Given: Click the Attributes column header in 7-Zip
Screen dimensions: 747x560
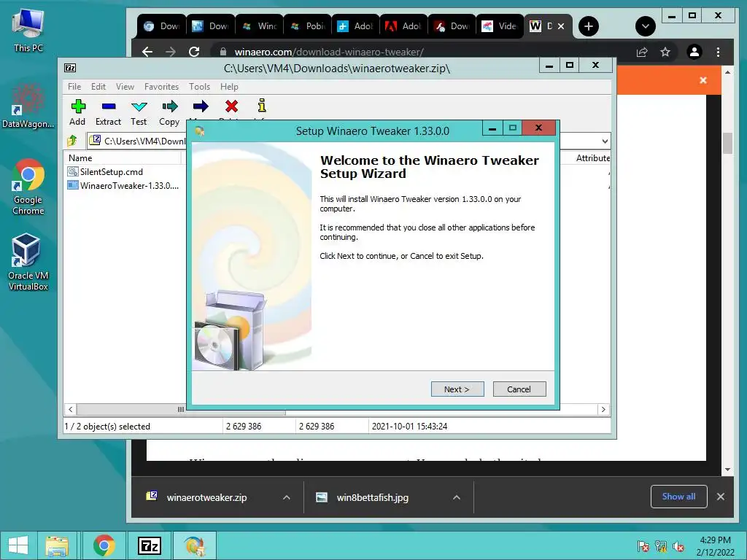Looking at the screenshot, I should coord(592,158).
